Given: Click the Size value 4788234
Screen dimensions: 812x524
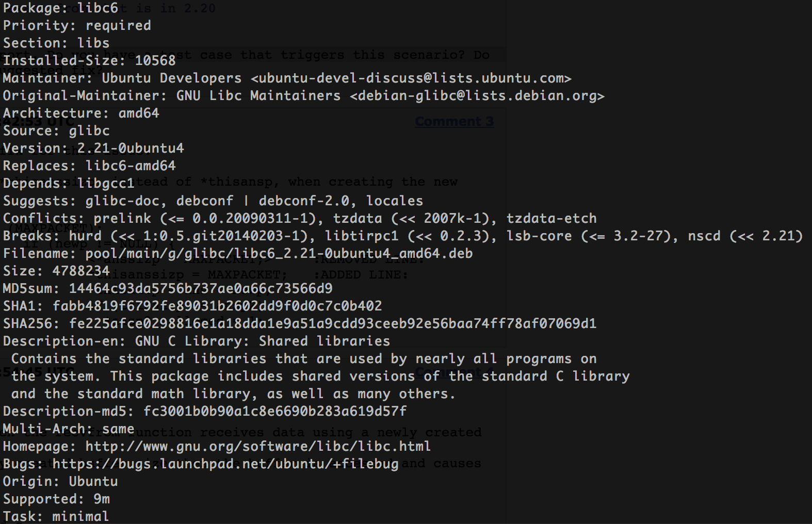Looking at the screenshot, I should (81, 271).
